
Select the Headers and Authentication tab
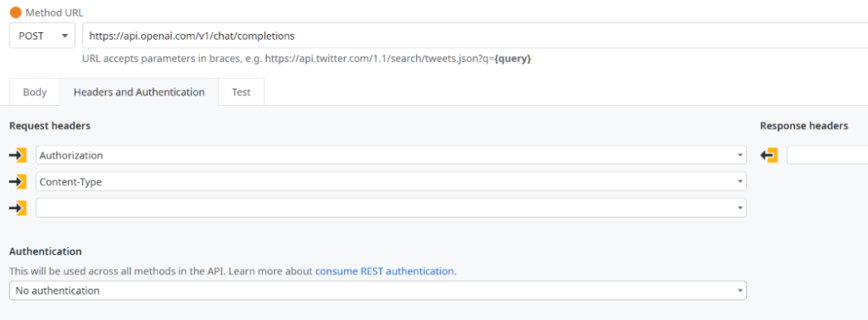coord(139,91)
